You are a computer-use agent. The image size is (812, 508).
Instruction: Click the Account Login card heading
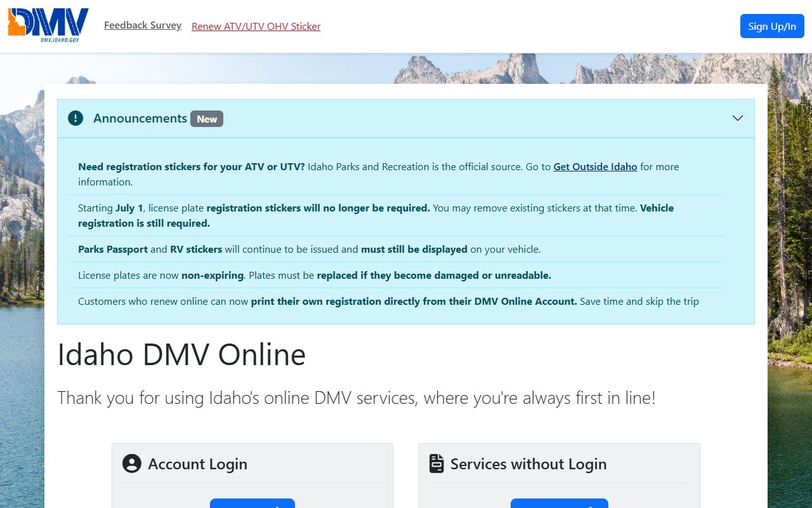click(197, 464)
